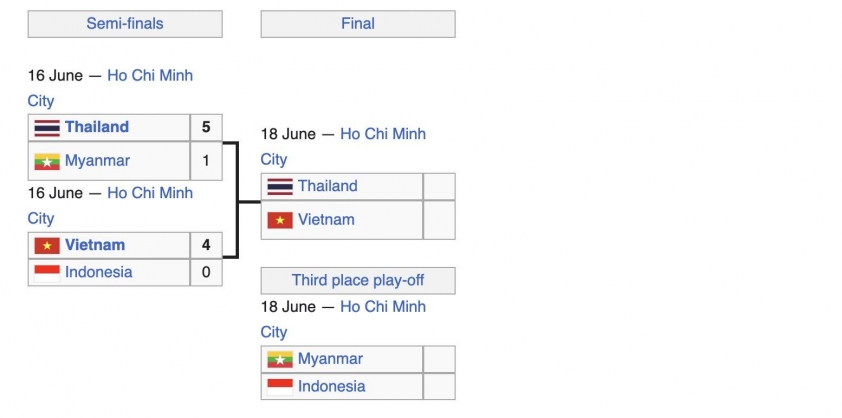Follow Indonesia team link in semi-finals
This screenshot has width=842, height=418.
coord(98,272)
